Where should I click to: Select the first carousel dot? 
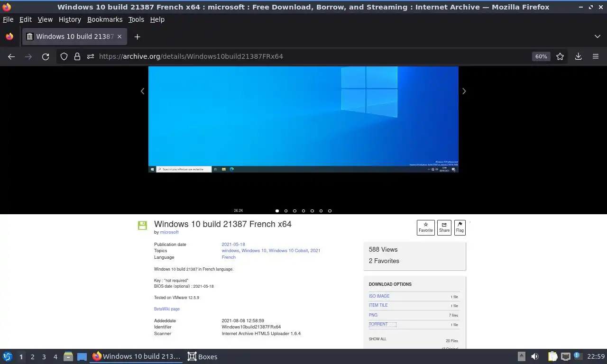pos(277,211)
